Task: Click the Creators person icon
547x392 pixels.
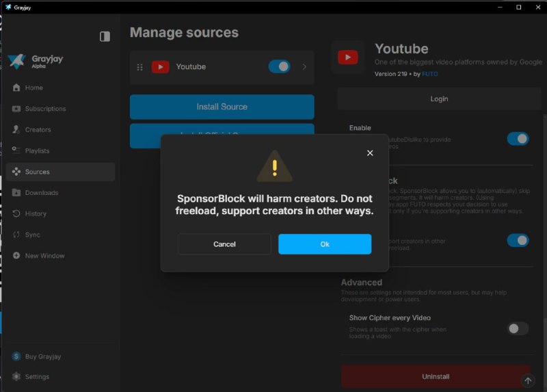Action: [x=16, y=129]
